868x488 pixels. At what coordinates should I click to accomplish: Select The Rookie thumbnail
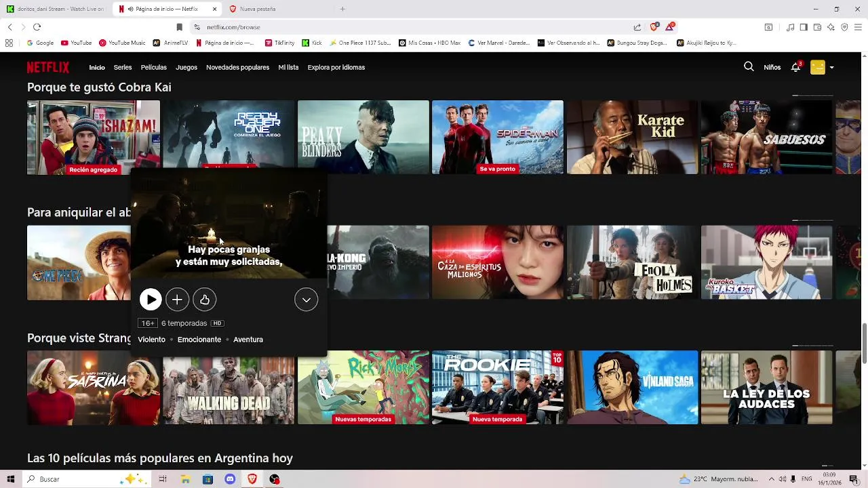tap(498, 388)
